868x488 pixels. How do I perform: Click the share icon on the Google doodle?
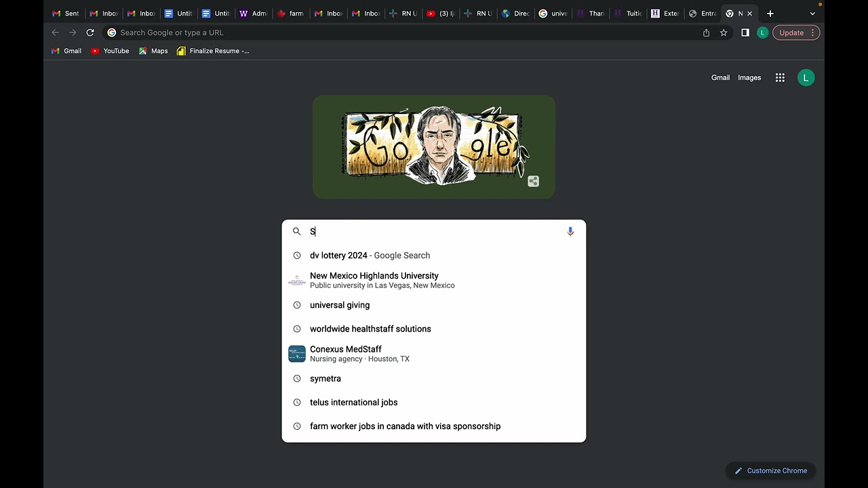pyautogui.click(x=534, y=181)
